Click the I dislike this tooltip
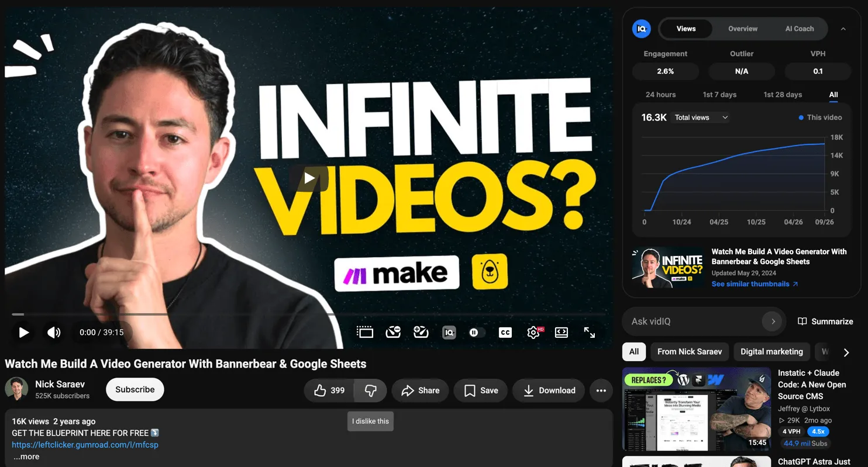The width and height of the screenshot is (868, 467). point(370,421)
